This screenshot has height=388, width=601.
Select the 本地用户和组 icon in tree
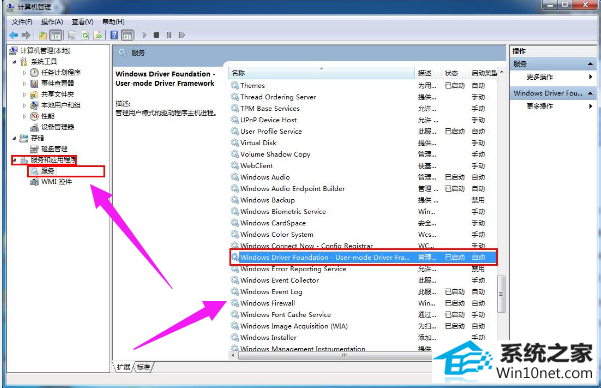coord(34,105)
